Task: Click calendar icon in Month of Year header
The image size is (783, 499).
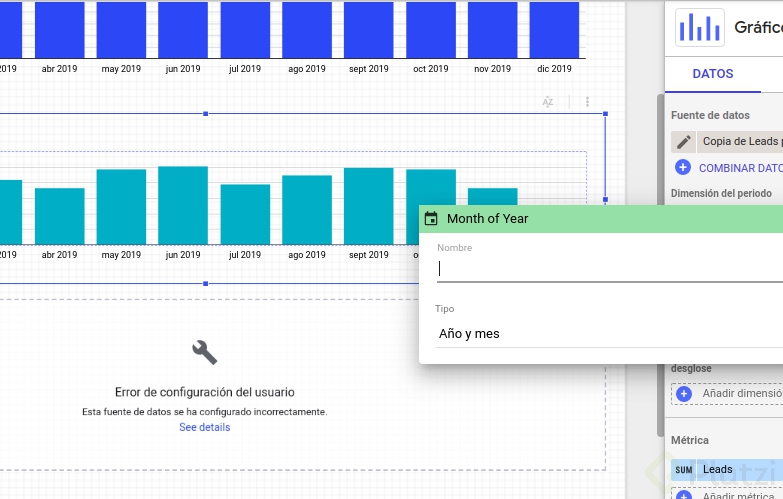Action: point(431,219)
